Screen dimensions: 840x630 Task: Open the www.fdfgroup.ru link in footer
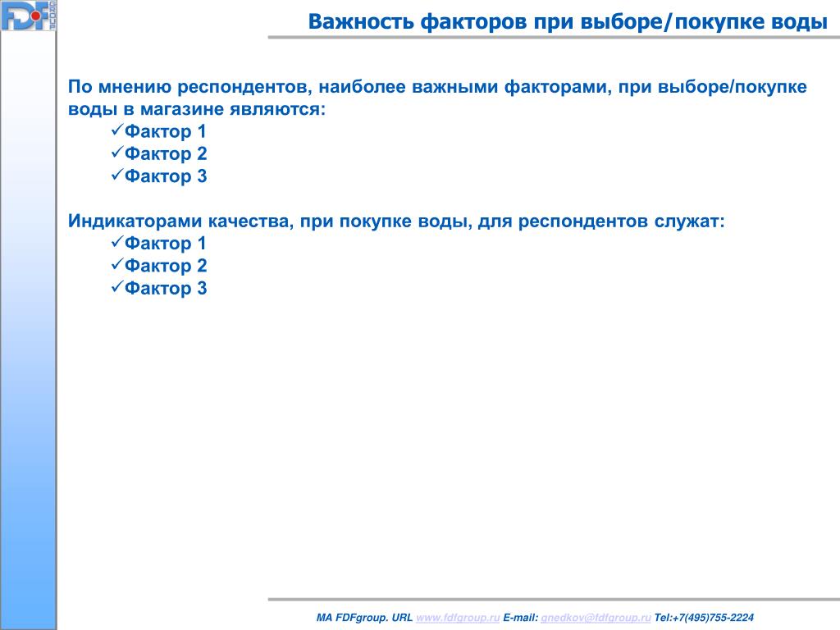[x=458, y=618]
